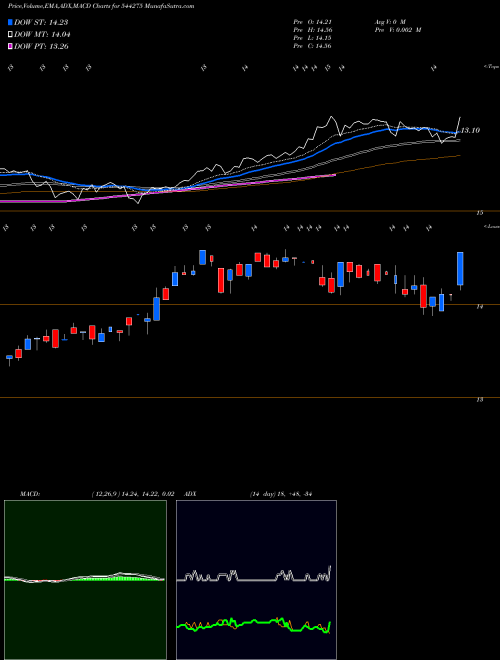The height and width of the screenshot is (660, 500).
Task: Click the magenta DOW PT legend swatch
Action: click(x=10, y=46)
